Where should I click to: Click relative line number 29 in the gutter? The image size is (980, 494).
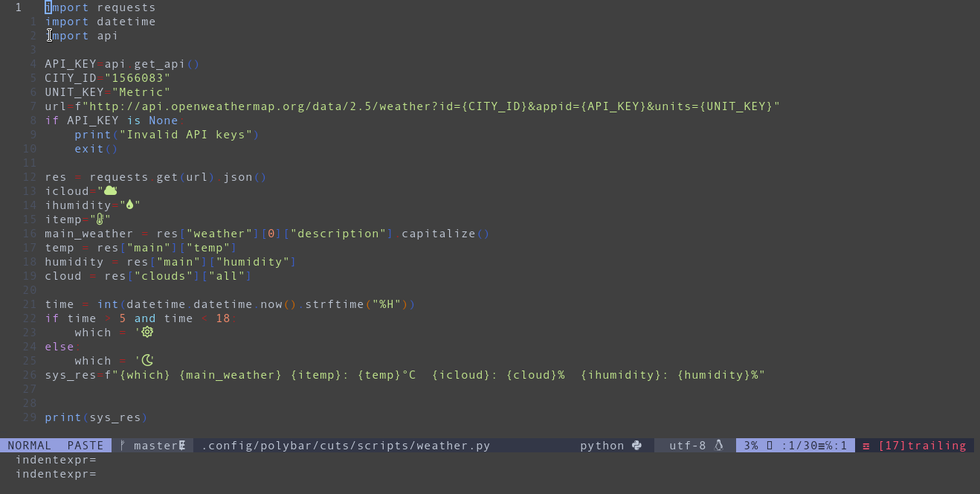pos(30,417)
